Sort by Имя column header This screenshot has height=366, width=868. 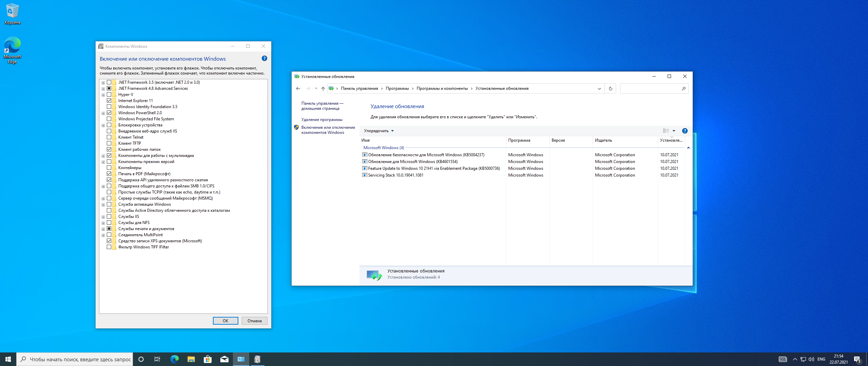coord(433,140)
